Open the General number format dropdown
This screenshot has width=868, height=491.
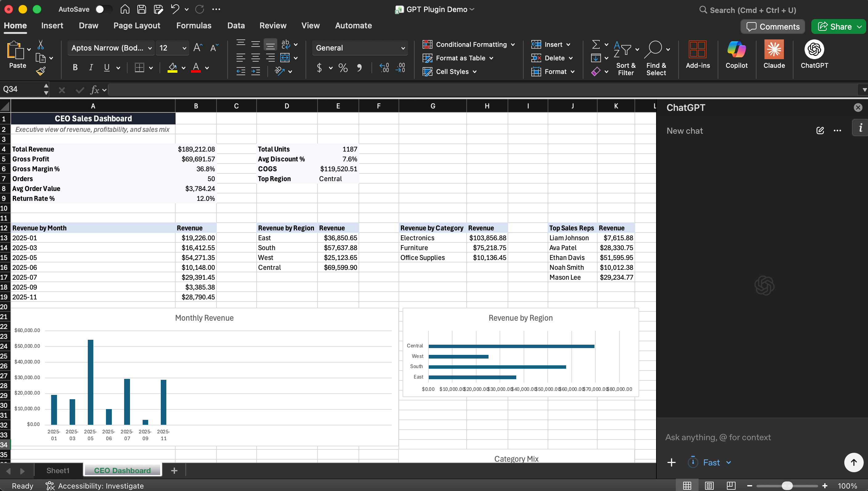tap(403, 48)
